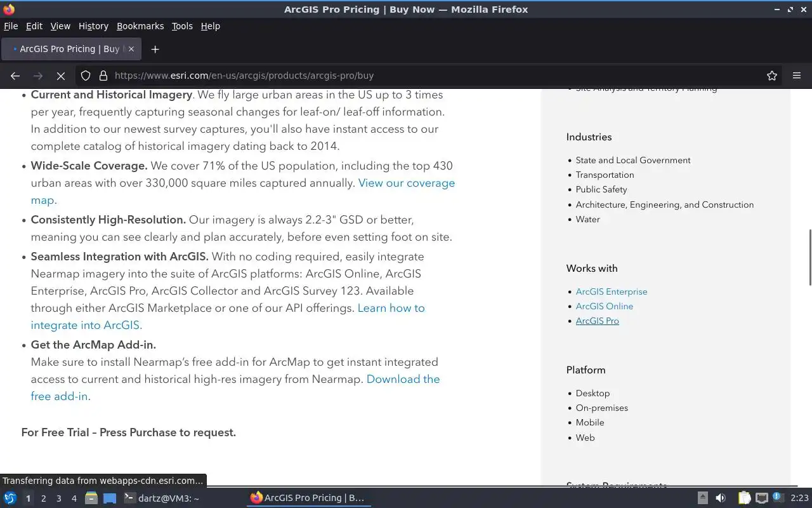
Task: Click 'Wide-Scale Coverage.' bold text
Action: 89,166
